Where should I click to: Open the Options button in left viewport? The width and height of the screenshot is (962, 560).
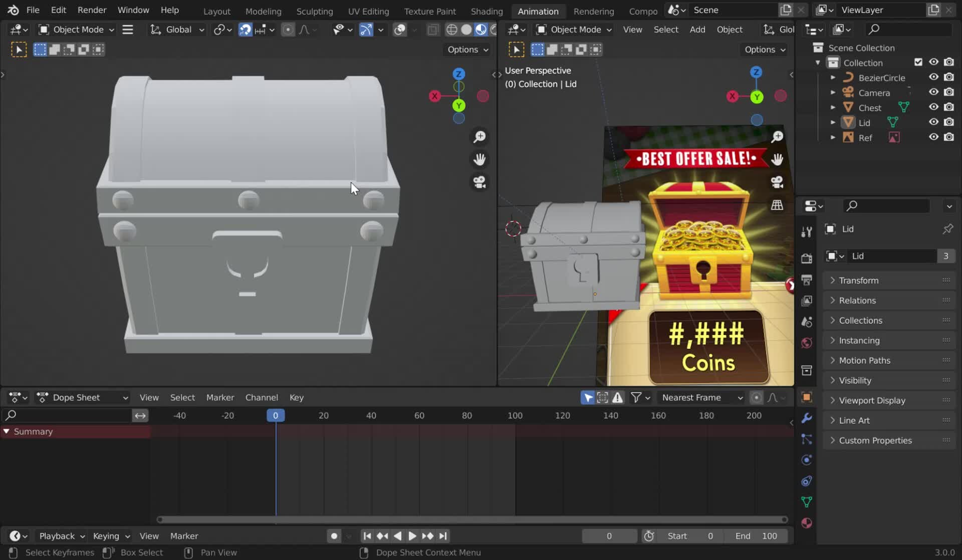pyautogui.click(x=467, y=50)
